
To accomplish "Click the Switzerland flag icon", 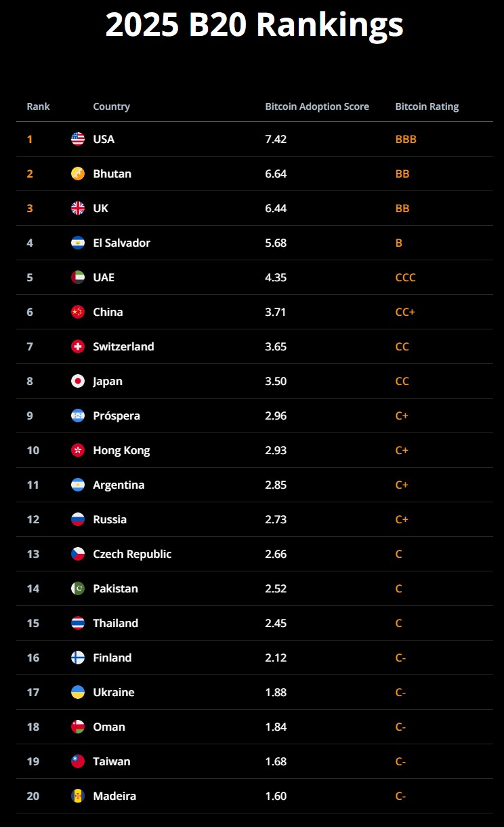I will [78, 346].
